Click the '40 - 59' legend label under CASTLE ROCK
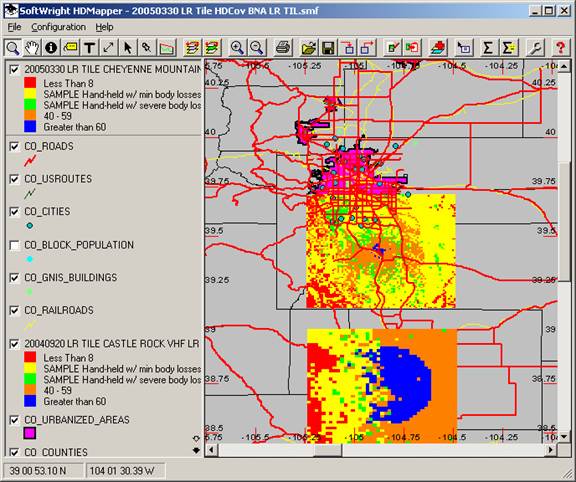This screenshot has width=576, height=482. pyautogui.click(x=58, y=390)
